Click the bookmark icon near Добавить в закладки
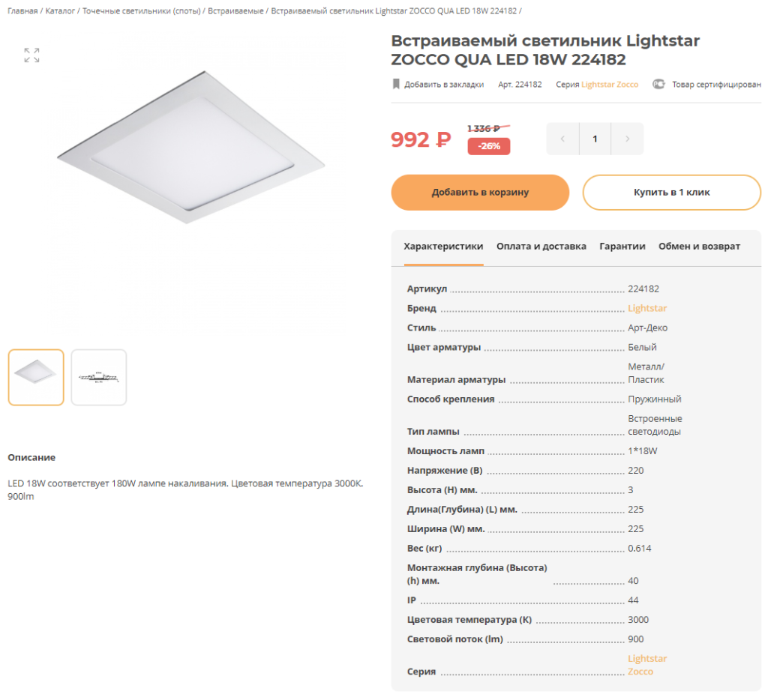 [396, 84]
